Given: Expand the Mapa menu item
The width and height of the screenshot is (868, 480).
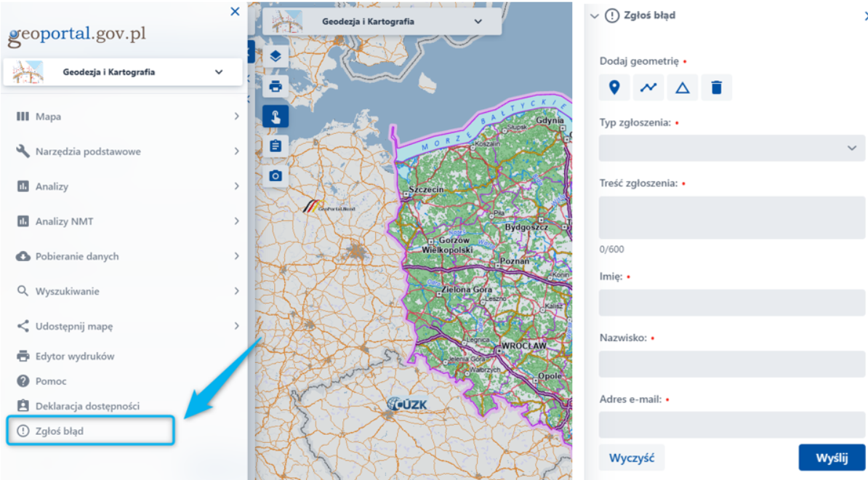Looking at the screenshot, I should 127,116.
